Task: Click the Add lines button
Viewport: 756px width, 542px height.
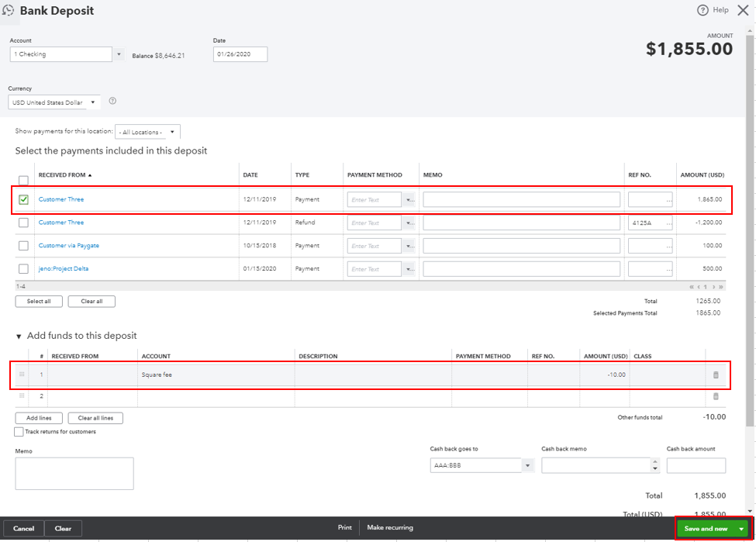Action: pos(39,418)
